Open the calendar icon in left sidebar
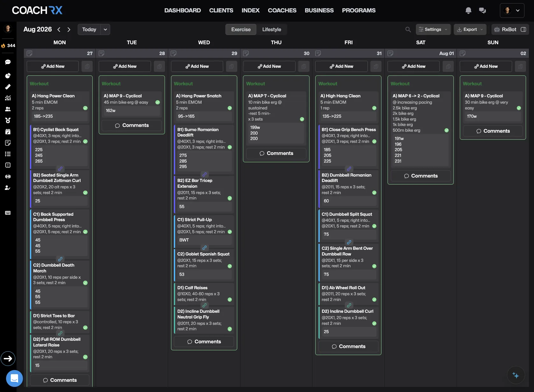Image resolution: width=534 pixels, height=392 pixels. coord(8,132)
